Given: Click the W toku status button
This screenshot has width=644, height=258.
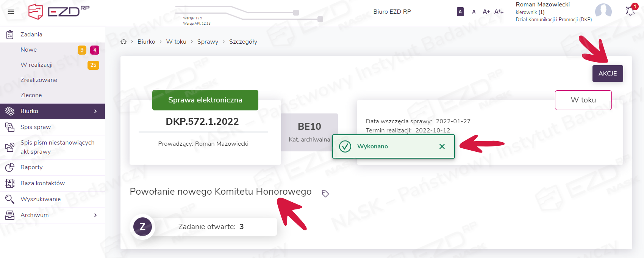Looking at the screenshot, I should coord(583,100).
